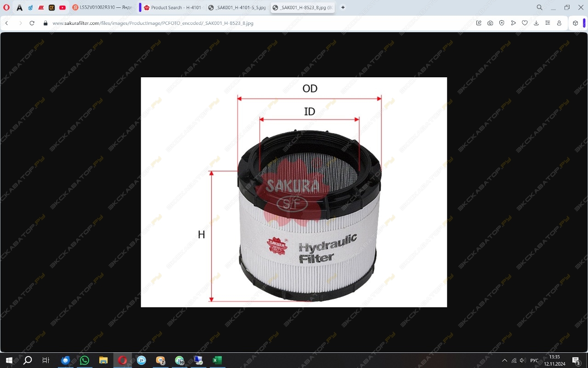Open Task View on the taskbar
This screenshot has height=368, width=588.
click(46, 360)
